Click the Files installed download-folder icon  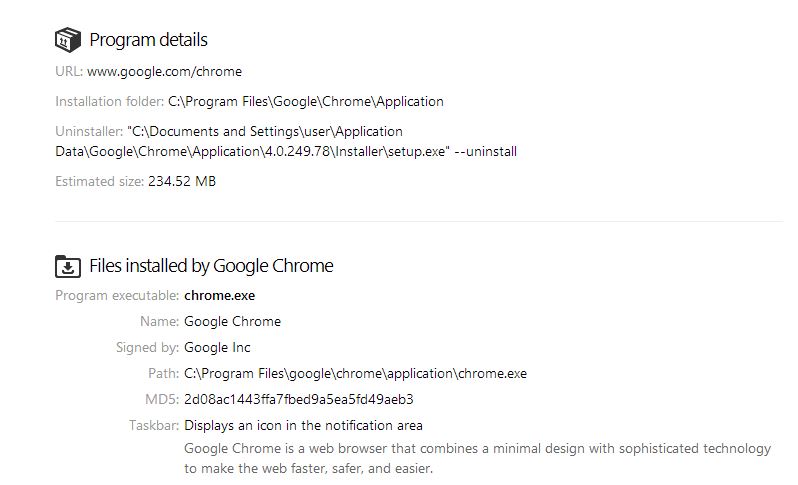coord(67,266)
